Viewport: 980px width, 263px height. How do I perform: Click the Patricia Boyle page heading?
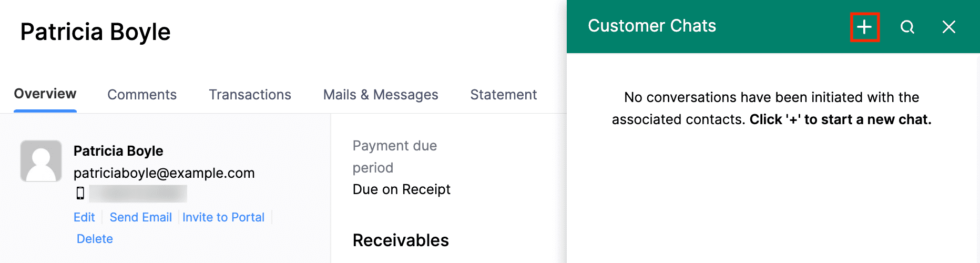click(96, 32)
